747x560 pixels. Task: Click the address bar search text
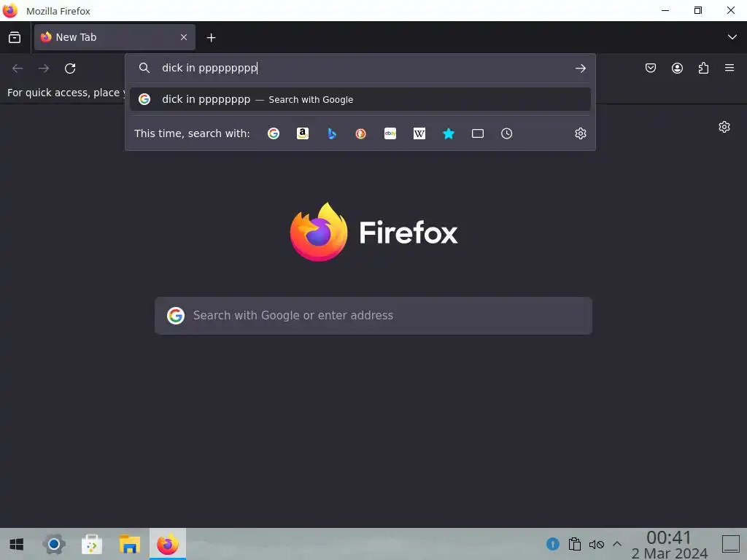tap(209, 68)
